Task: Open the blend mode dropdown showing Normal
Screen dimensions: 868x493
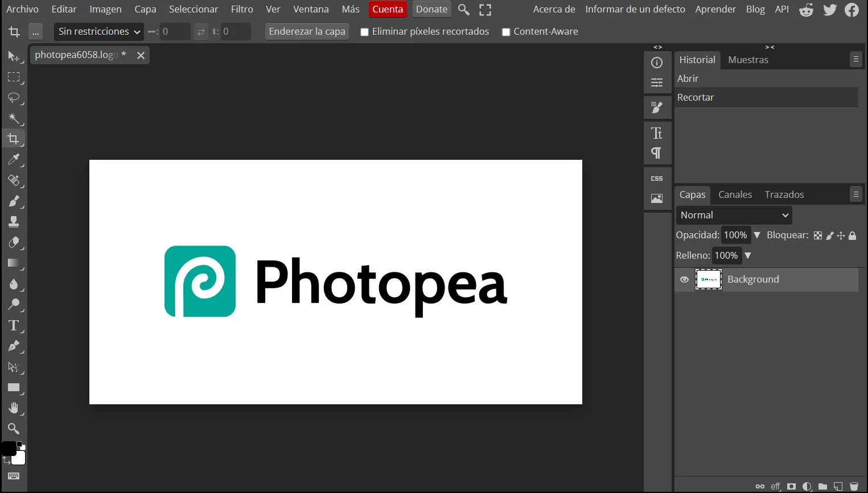Action: pyautogui.click(x=733, y=215)
